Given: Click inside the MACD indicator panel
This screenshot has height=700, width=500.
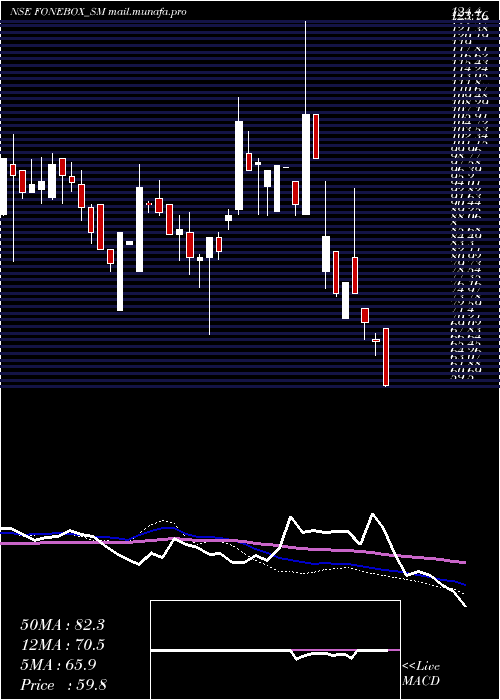Looking at the screenshot, I should [275, 650].
